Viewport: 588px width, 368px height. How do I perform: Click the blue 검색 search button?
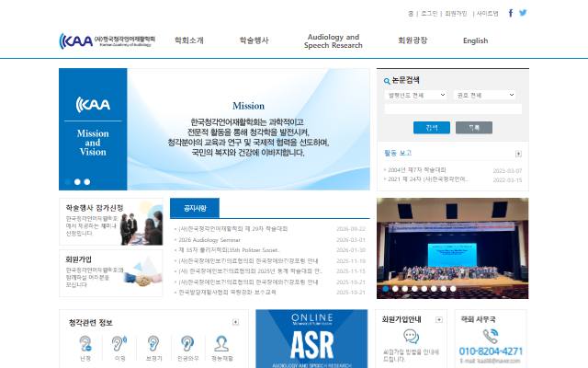432,128
